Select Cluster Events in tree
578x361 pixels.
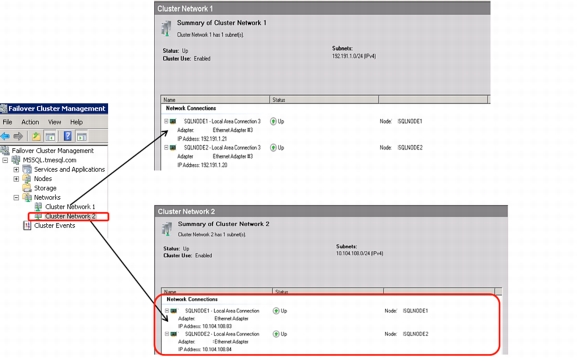coord(55,225)
